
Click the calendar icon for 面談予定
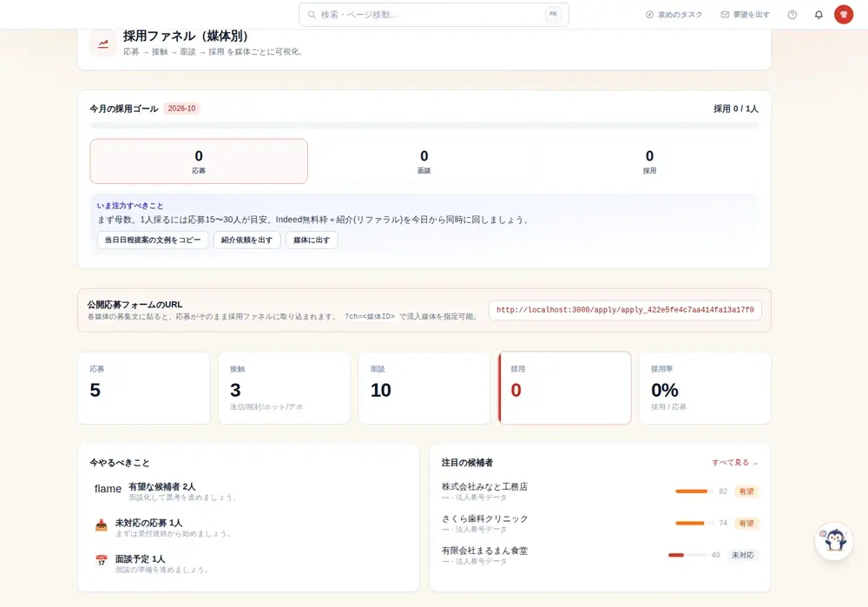click(102, 560)
